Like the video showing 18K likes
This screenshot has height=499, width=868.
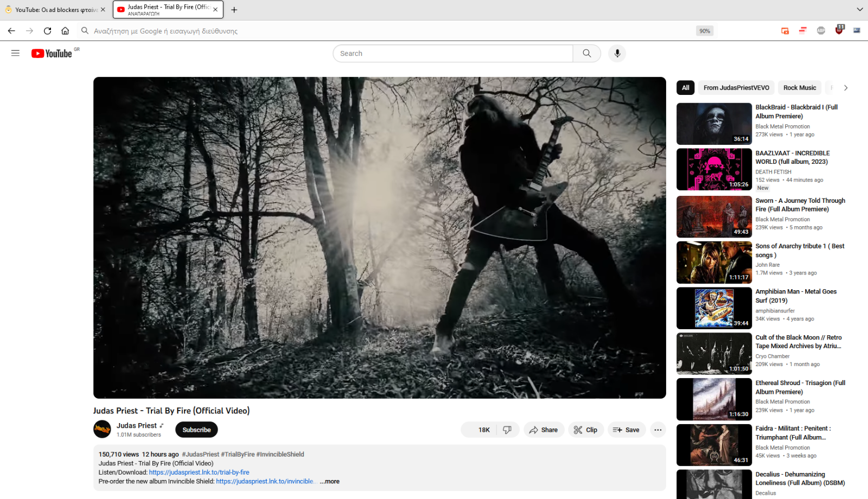tap(478, 430)
